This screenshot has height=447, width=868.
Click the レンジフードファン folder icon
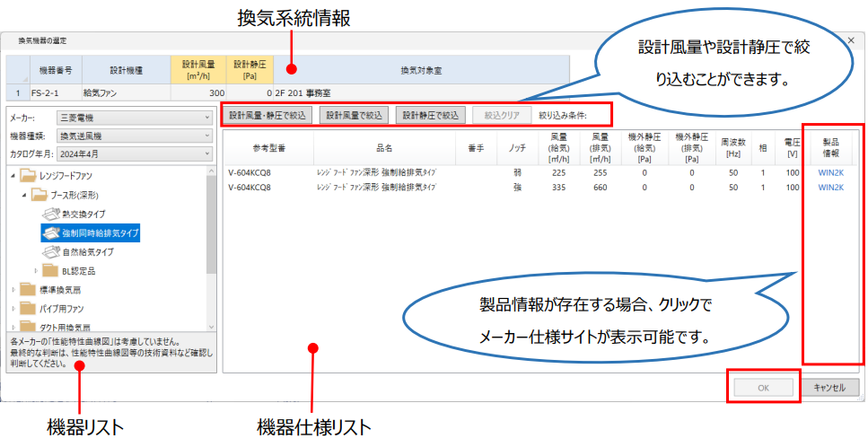pos(31,176)
